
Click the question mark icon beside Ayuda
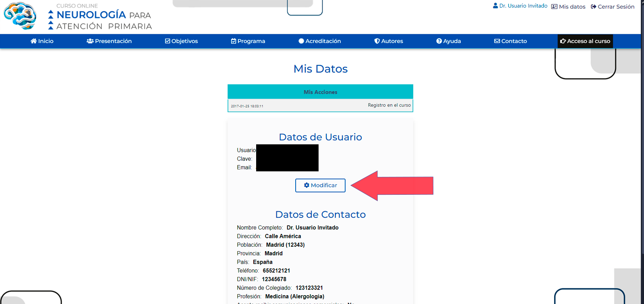[439, 41]
